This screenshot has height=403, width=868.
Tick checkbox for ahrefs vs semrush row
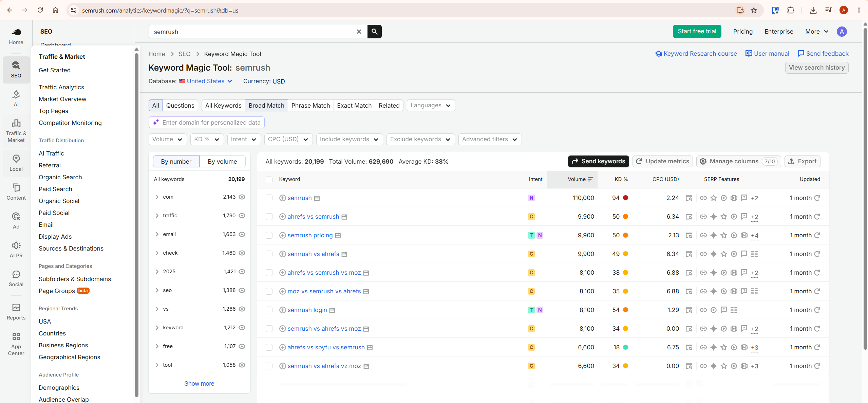tap(269, 217)
